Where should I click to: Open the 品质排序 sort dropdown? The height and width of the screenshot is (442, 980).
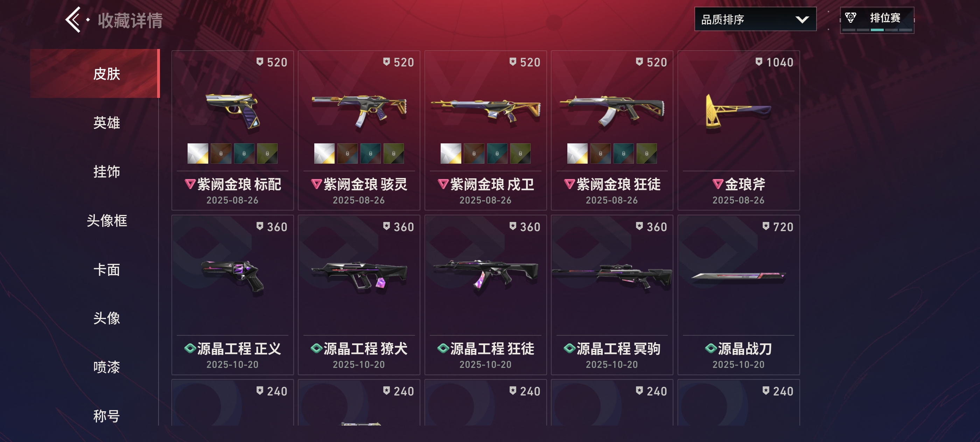[755, 19]
